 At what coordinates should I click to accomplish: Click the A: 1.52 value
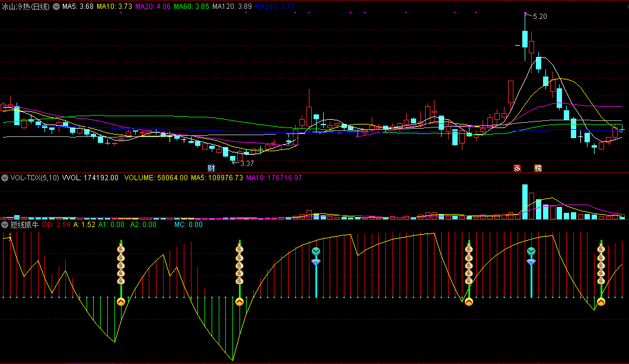click(x=84, y=225)
